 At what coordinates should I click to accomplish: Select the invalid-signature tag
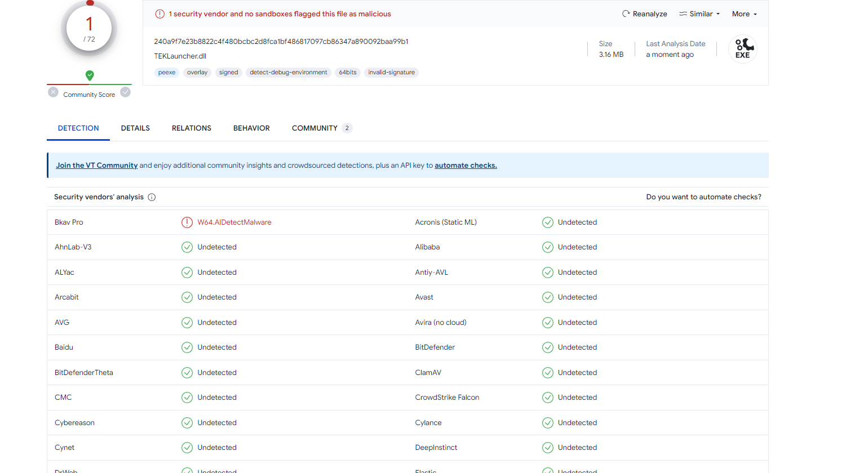[x=391, y=73]
